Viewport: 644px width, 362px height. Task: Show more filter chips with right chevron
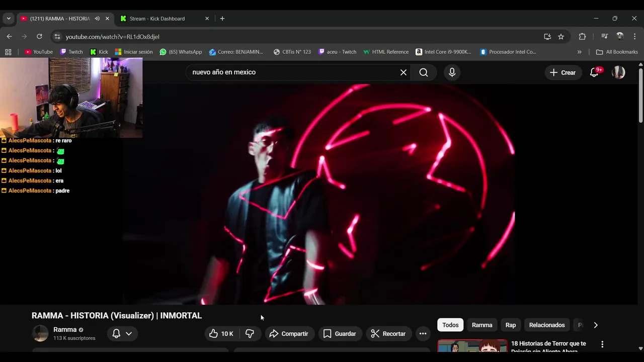(596, 325)
